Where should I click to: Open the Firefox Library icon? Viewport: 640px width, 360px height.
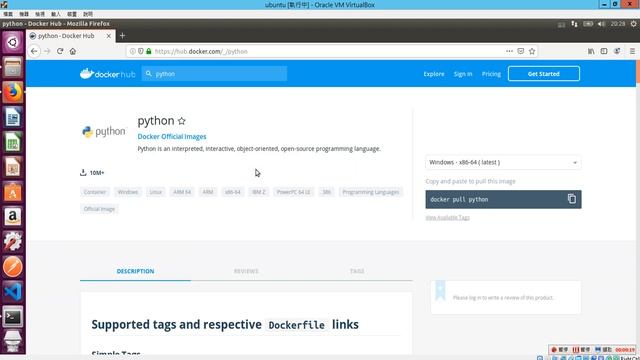tap(591, 51)
